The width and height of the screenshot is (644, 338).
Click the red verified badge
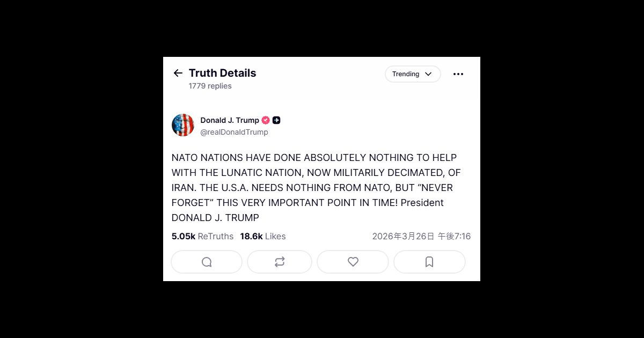point(266,120)
